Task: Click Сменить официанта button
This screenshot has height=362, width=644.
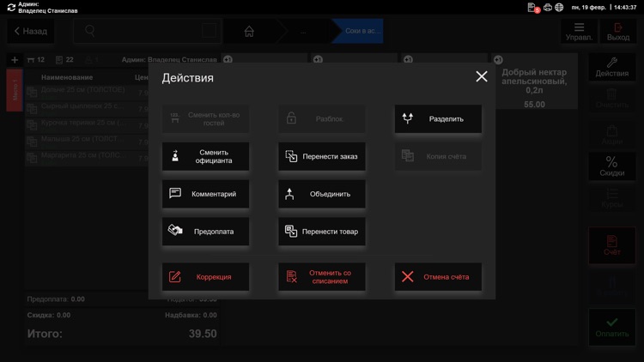Action: pyautogui.click(x=205, y=156)
